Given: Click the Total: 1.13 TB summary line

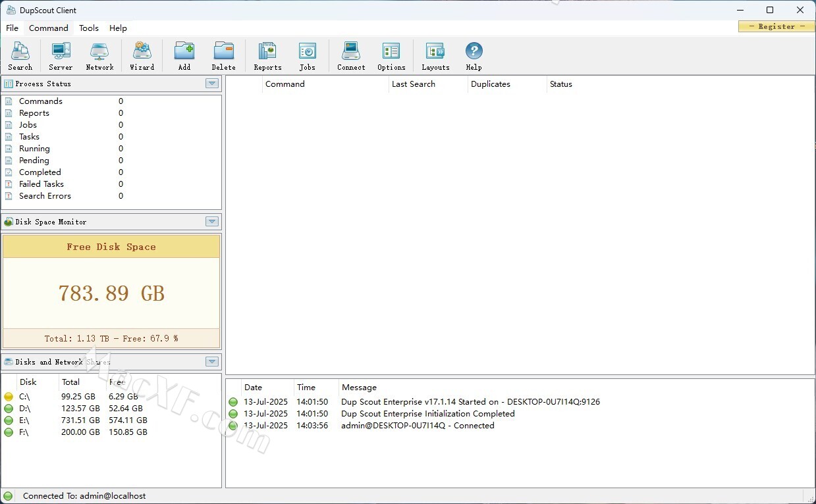Looking at the screenshot, I should click(111, 339).
